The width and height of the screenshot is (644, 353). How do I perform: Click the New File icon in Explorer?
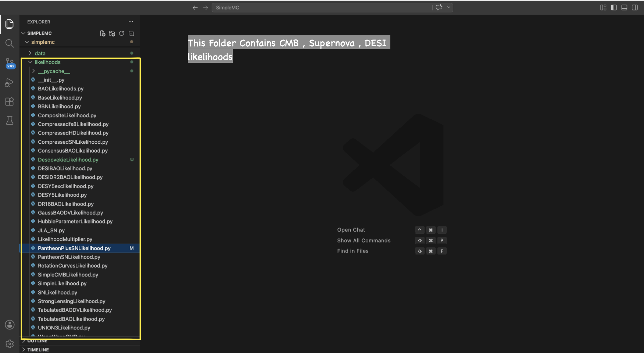pos(102,33)
